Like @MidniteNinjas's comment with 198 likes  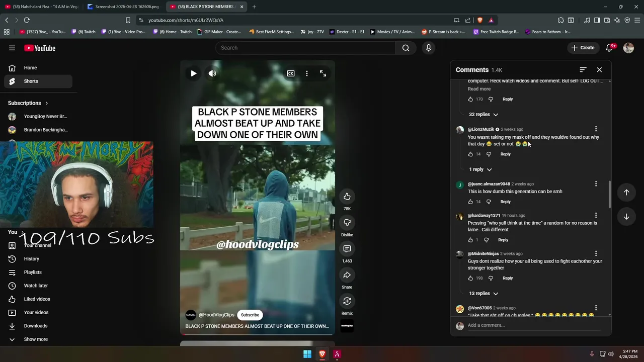tap(470, 278)
